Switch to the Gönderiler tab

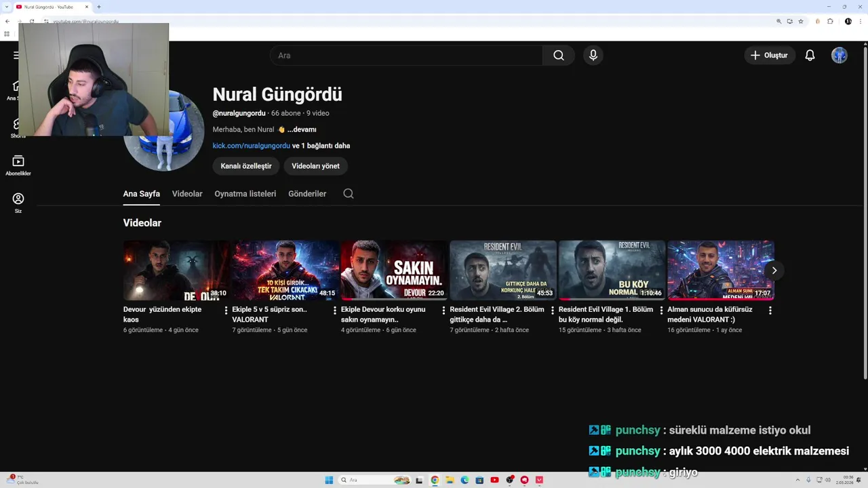307,194
